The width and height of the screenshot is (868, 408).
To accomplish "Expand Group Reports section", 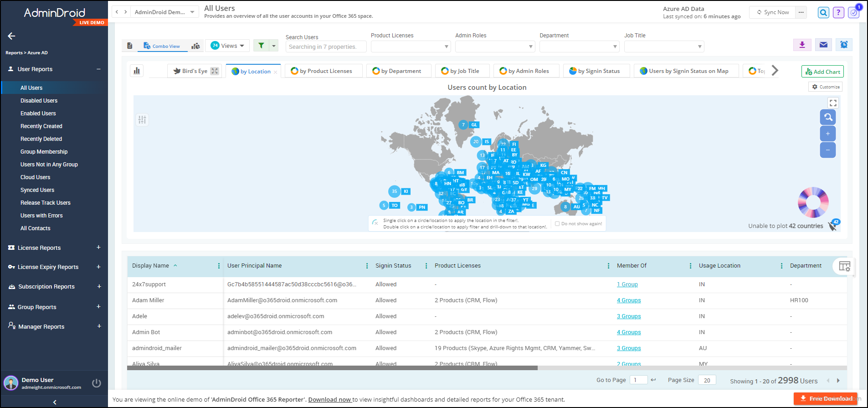I will [98, 307].
